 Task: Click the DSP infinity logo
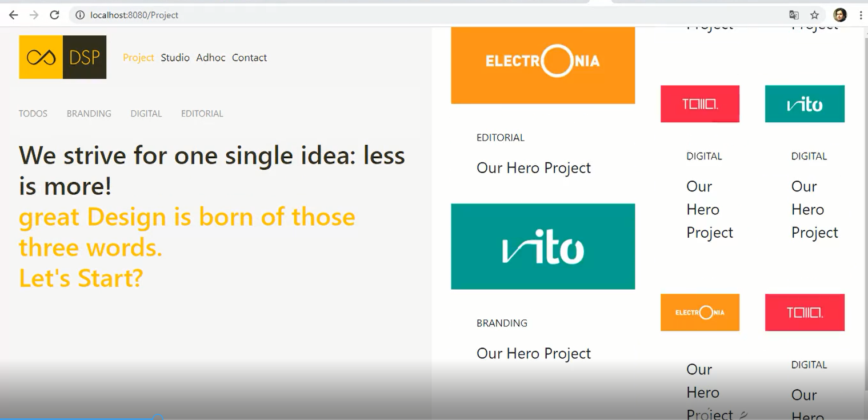(62, 57)
